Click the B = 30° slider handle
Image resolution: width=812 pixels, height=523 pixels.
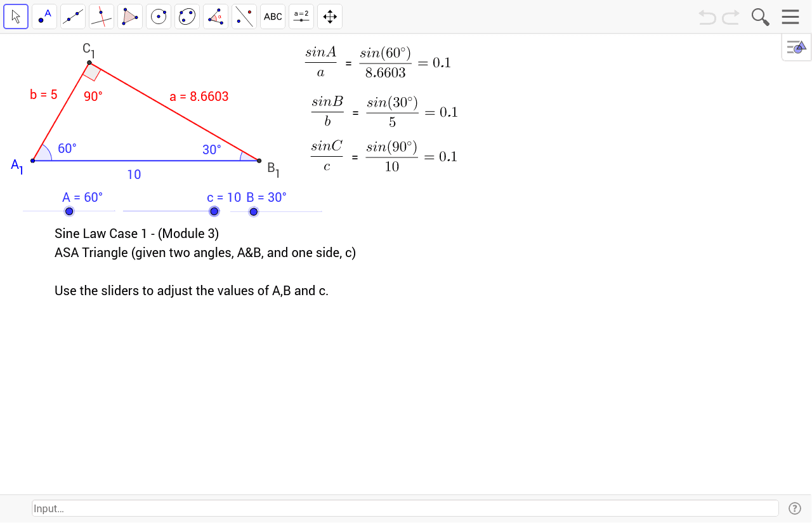tap(254, 211)
